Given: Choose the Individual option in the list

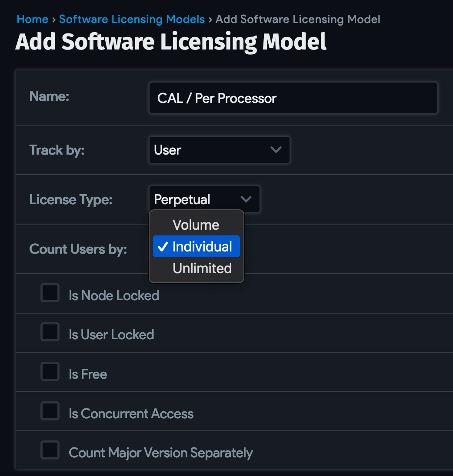Looking at the screenshot, I should (196, 247).
